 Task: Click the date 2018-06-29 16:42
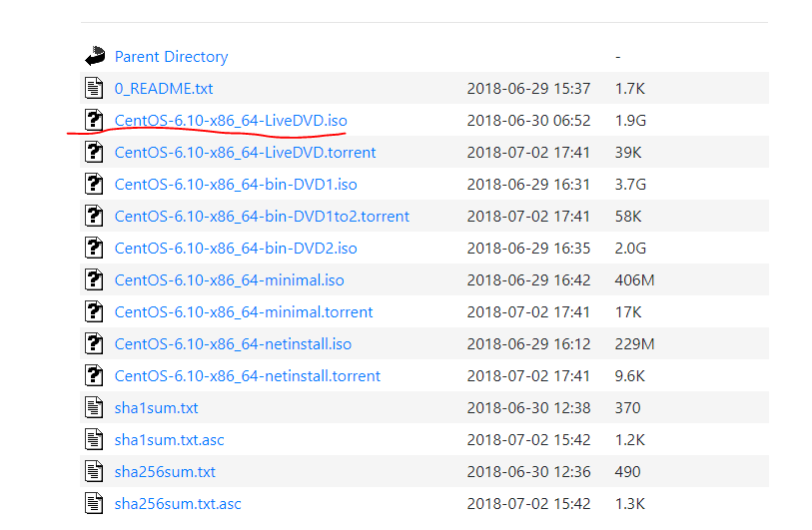tap(528, 280)
